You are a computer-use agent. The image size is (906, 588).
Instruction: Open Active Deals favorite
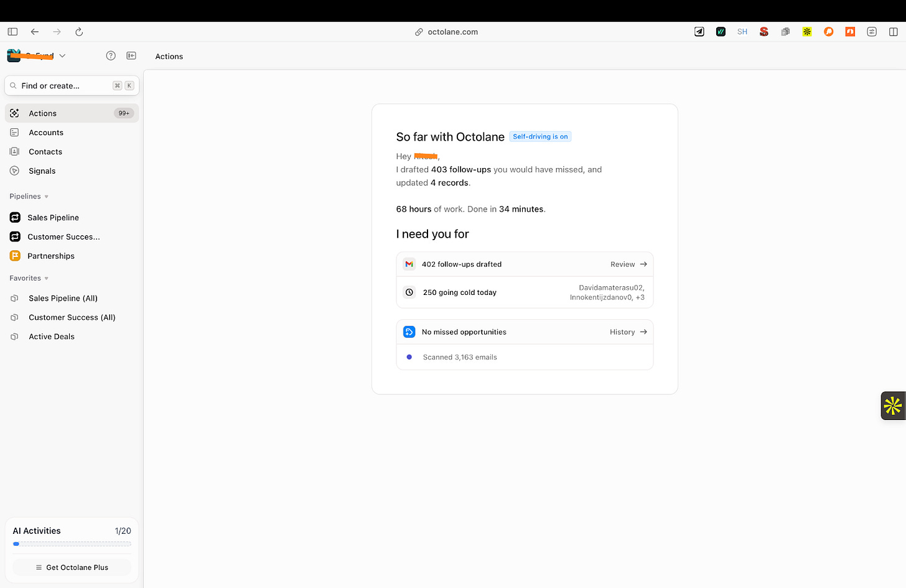click(x=72, y=337)
